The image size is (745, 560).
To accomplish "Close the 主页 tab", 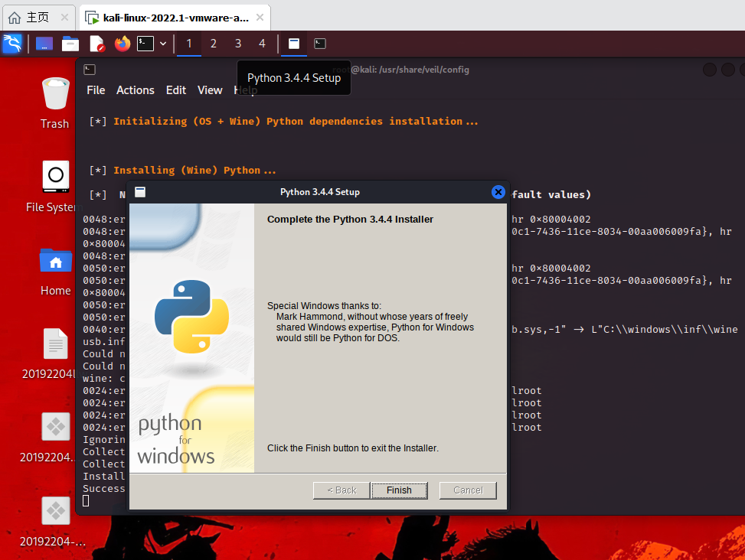I will pos(64,18).
